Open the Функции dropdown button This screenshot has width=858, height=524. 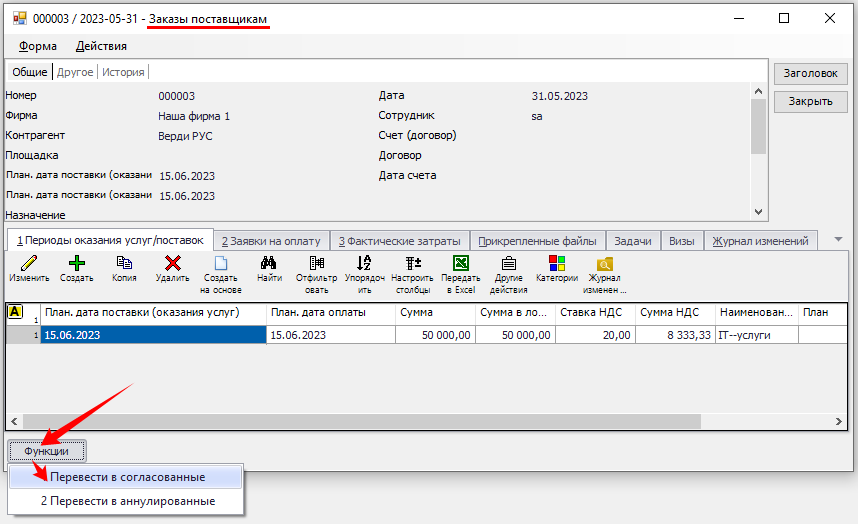tap(47, 451)
